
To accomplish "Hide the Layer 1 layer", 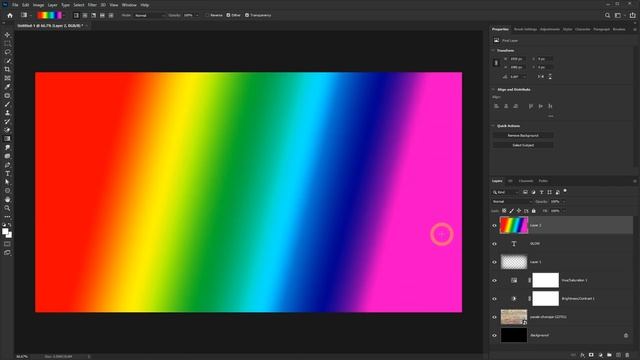I will tap(494, 262).
